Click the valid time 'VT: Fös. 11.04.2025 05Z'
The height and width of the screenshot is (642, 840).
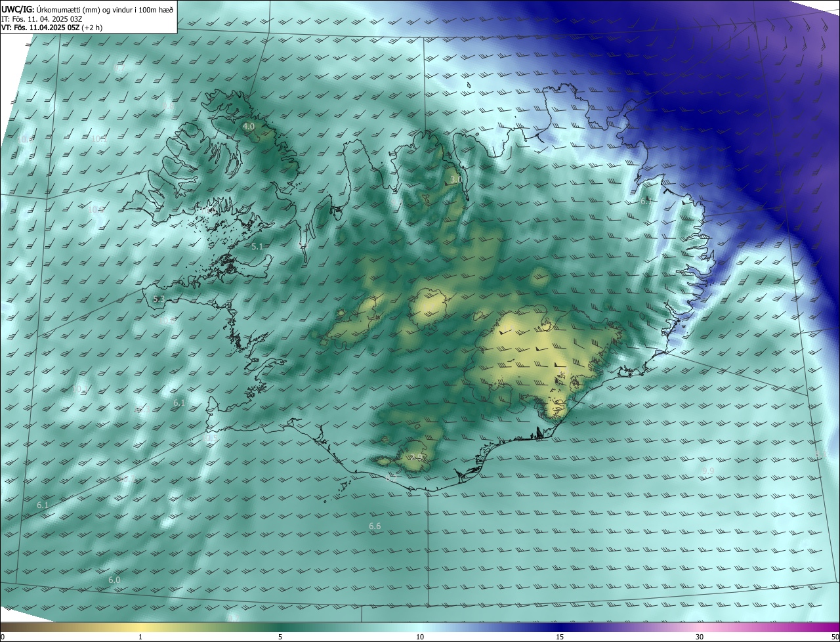coord(41,28)
